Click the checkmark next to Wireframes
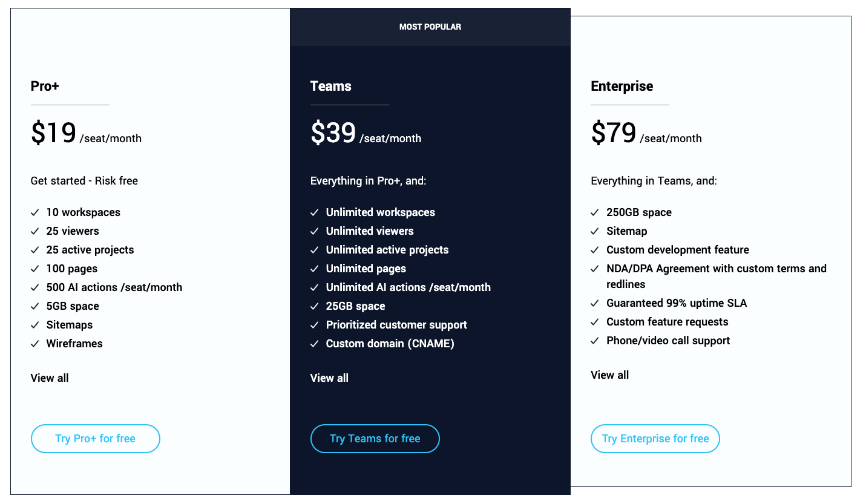 [x=34, y=344]
